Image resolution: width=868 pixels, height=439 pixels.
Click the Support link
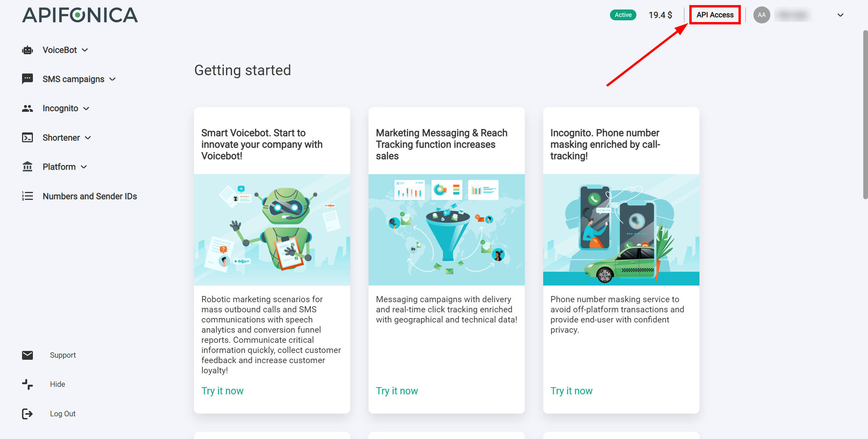coord(63,355)
